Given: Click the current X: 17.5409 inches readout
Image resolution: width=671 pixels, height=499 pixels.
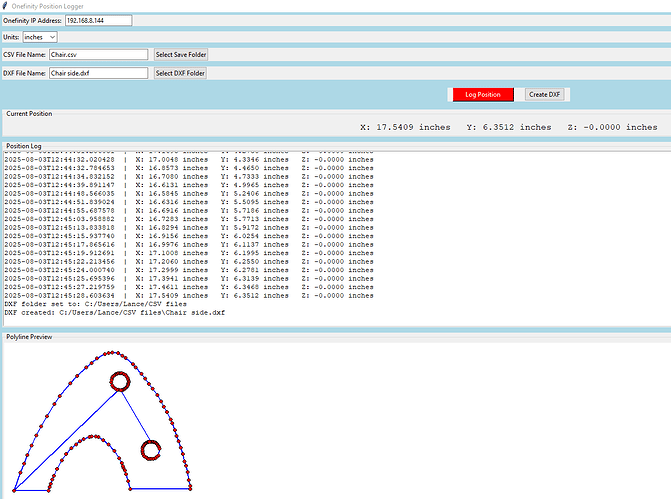Looking at the screenshot, I should click(x=405, y=127).
